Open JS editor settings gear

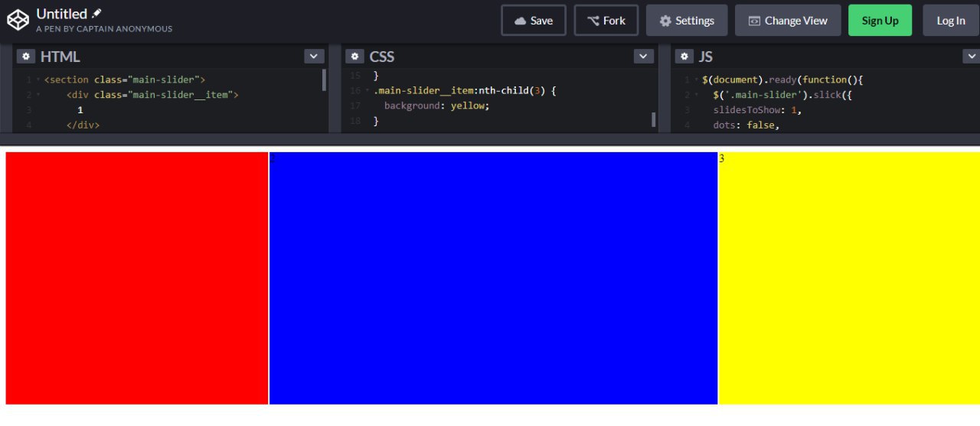pos(684,57)
